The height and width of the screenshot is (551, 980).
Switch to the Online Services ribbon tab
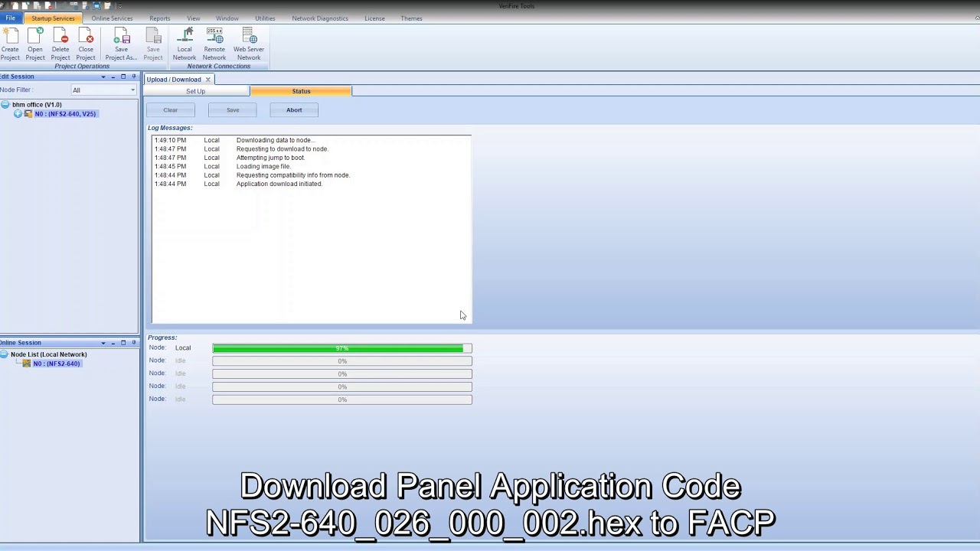click(x=112, y=18)
